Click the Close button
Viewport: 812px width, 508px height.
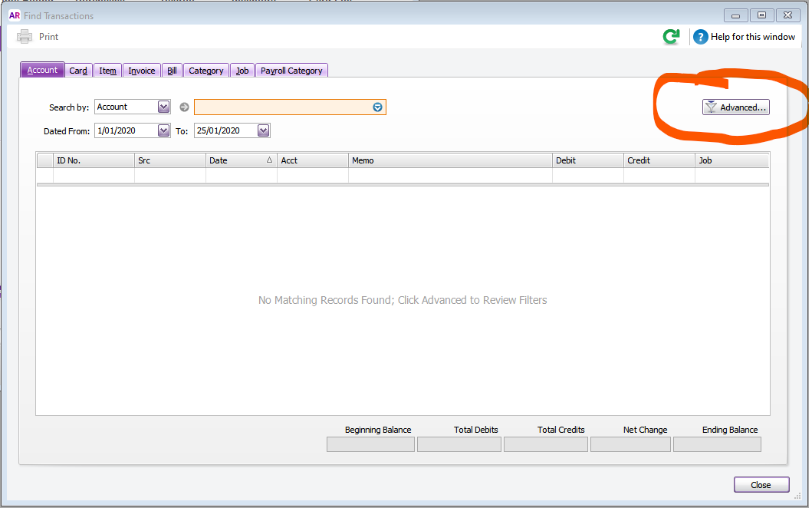tap(761, 484)
